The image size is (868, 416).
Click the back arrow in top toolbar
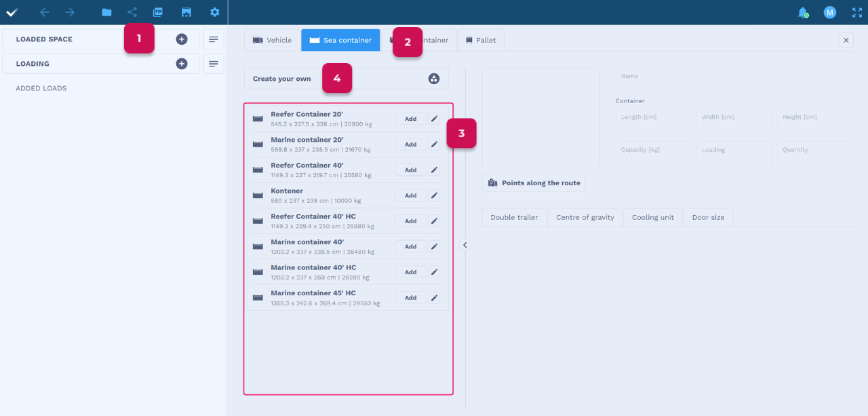[x=44, y=12]
